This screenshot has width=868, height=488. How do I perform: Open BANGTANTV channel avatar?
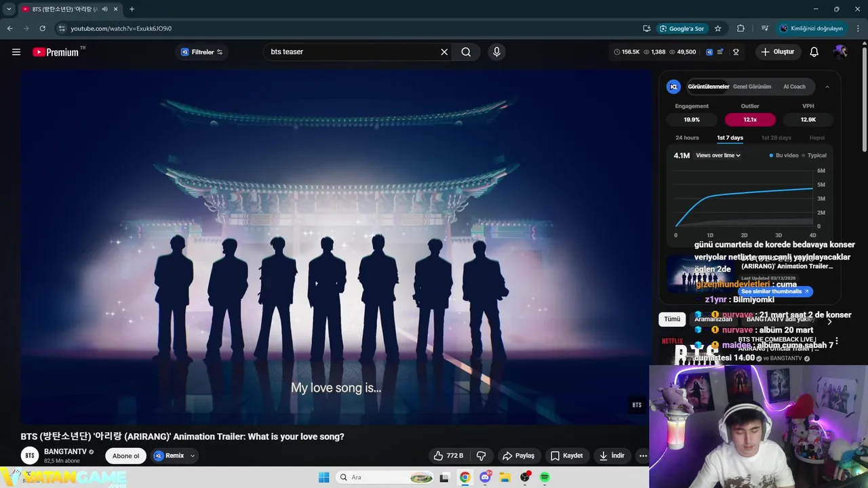tap(30, 455)
